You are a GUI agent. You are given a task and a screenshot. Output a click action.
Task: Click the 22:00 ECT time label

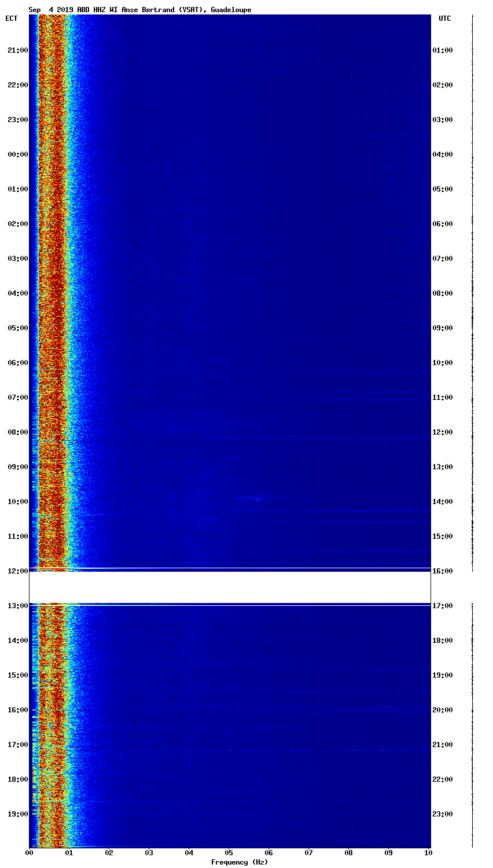pos(17,85)
